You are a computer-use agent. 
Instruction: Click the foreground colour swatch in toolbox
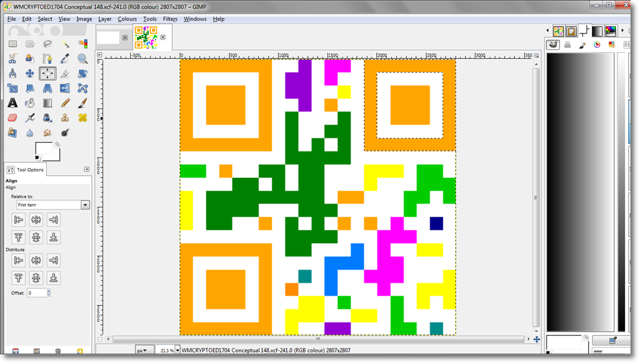coord(44,149)
